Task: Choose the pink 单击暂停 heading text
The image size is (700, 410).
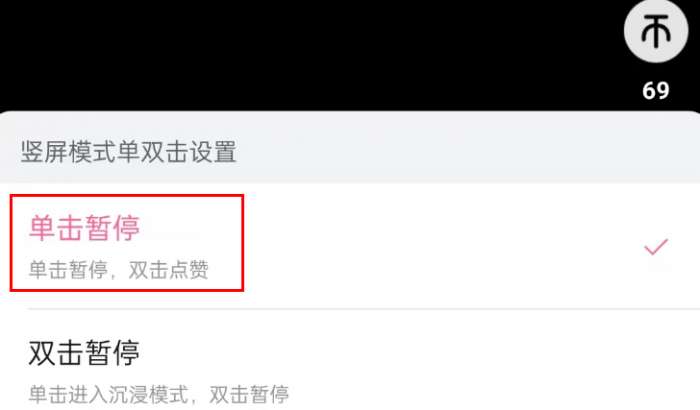Action: pyautogui.click(x=84, y=228)
